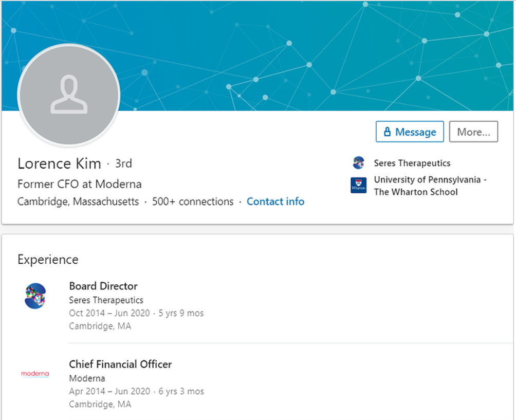Select the Chief Financial Officer position title

pyautogui.click(x=120, y=364)
